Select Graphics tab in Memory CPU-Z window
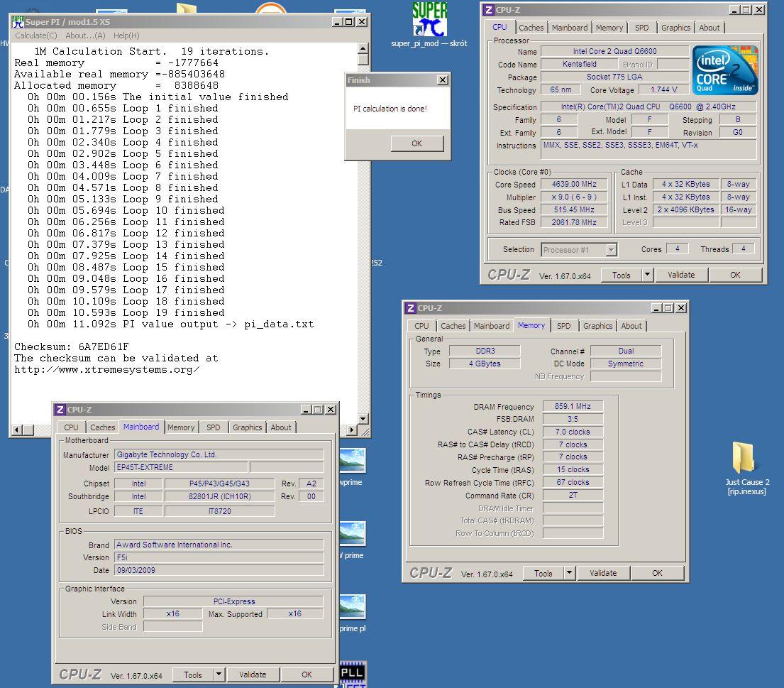Image resolution: width=784 pixels, height=688 pixels. tap(597, 326)
